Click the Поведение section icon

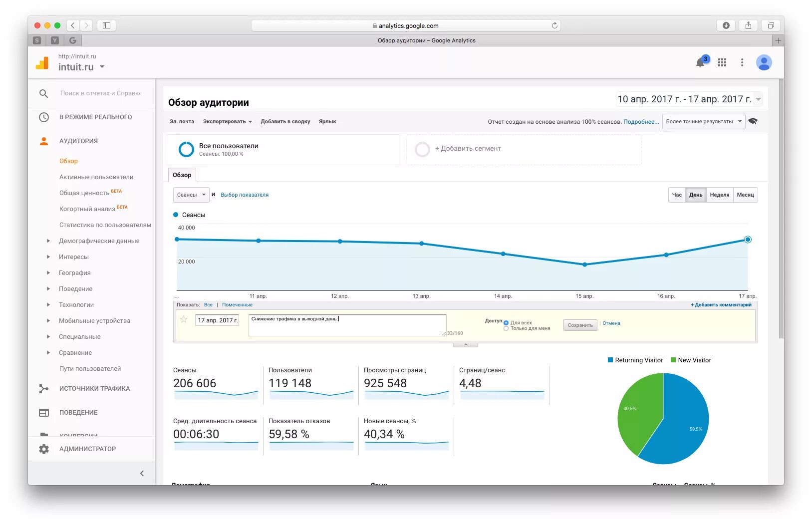tap(44, 413)
